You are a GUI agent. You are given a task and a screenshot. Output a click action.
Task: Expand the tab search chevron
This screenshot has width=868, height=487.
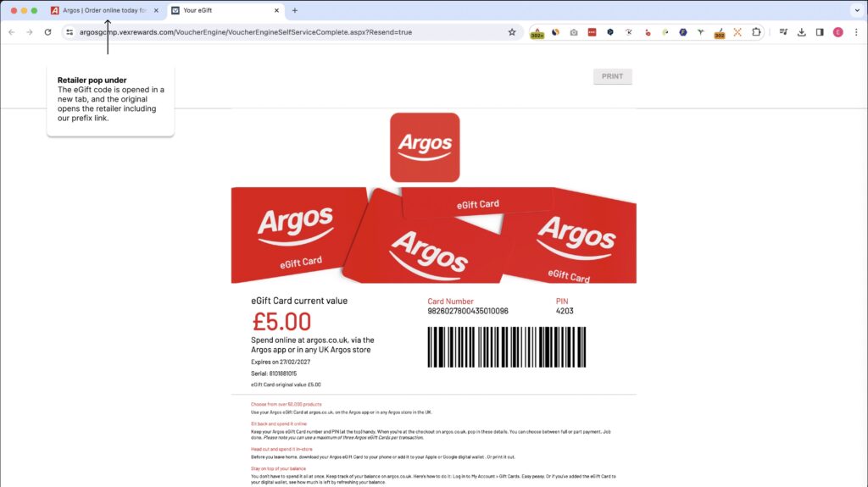[x=857, y=10]
